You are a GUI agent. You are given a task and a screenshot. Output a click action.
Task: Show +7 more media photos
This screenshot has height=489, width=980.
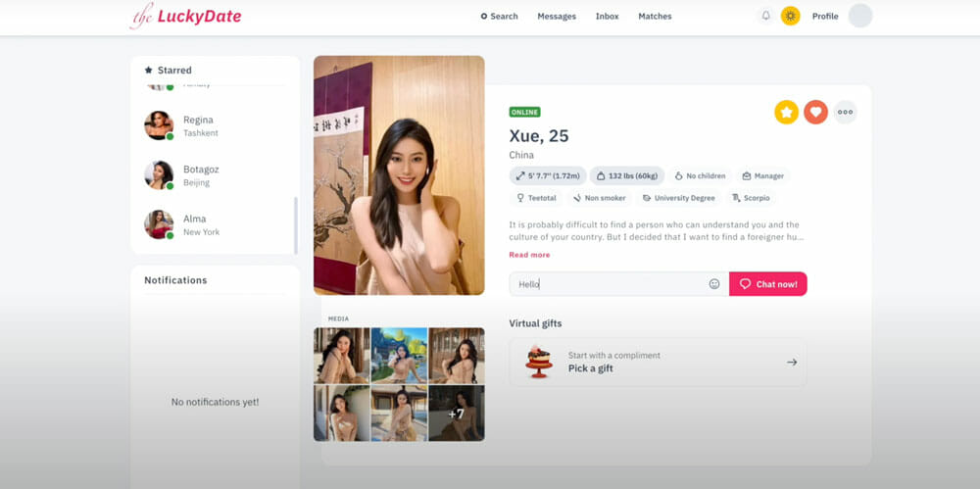[x=457, y=414]
